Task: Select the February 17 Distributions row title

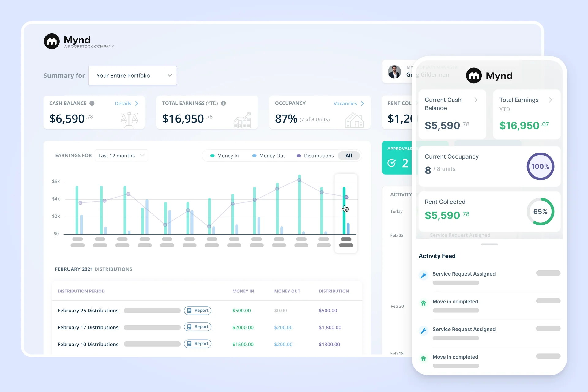Action: 88,327
